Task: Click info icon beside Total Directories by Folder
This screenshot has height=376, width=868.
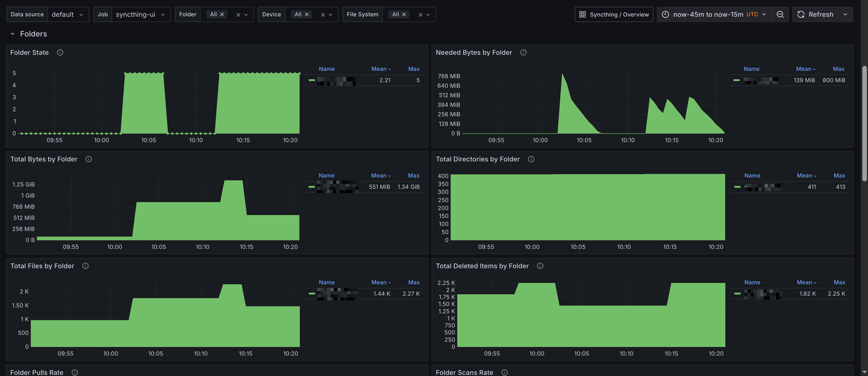Action: 531,159
